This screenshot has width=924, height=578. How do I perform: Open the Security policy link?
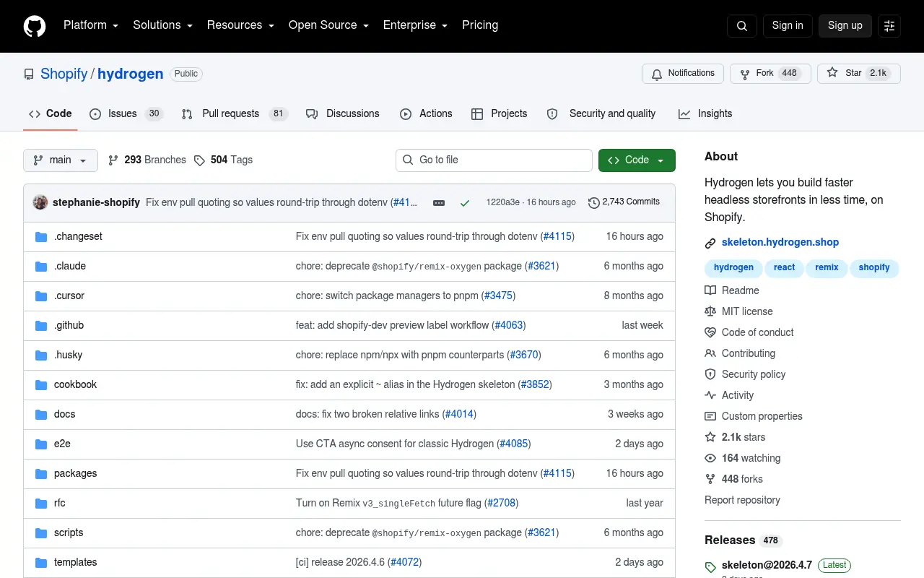coord(745,374)
